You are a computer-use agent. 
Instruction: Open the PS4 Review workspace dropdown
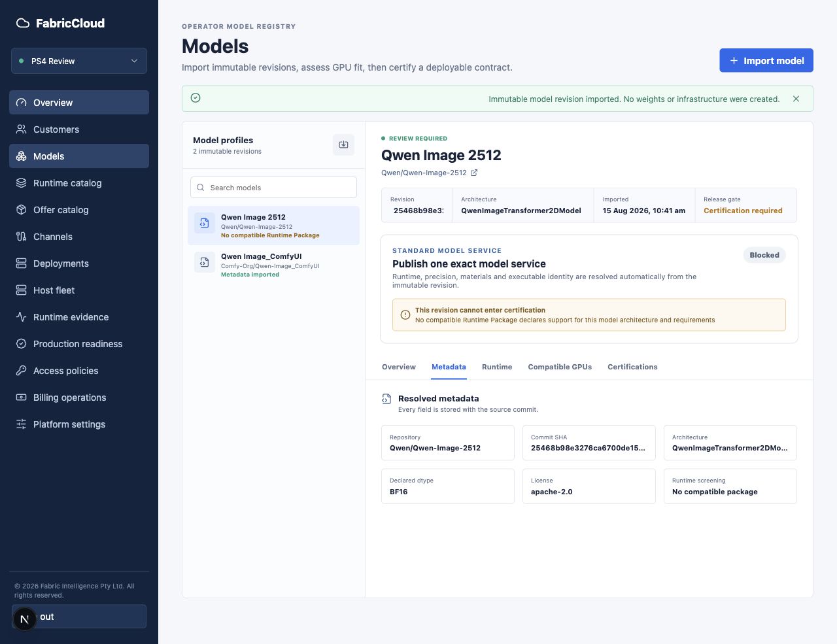[x=79, y=61]
